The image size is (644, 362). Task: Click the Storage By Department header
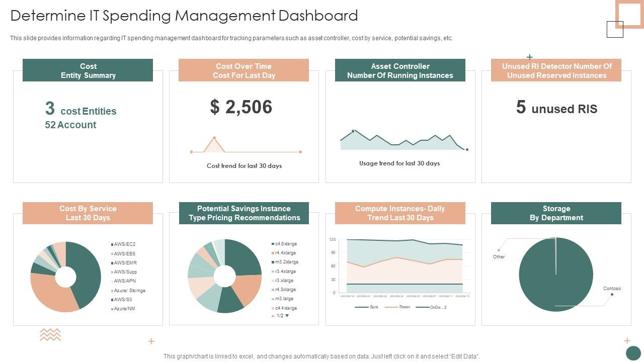pos(556,213)
